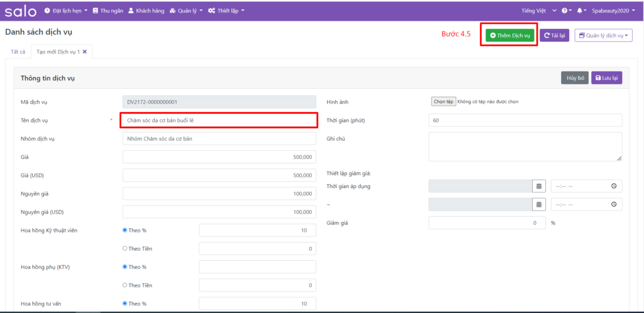This screenshot has width=644, height=313.
Task: Click clock icon in second time field
Action: (613, 204)
